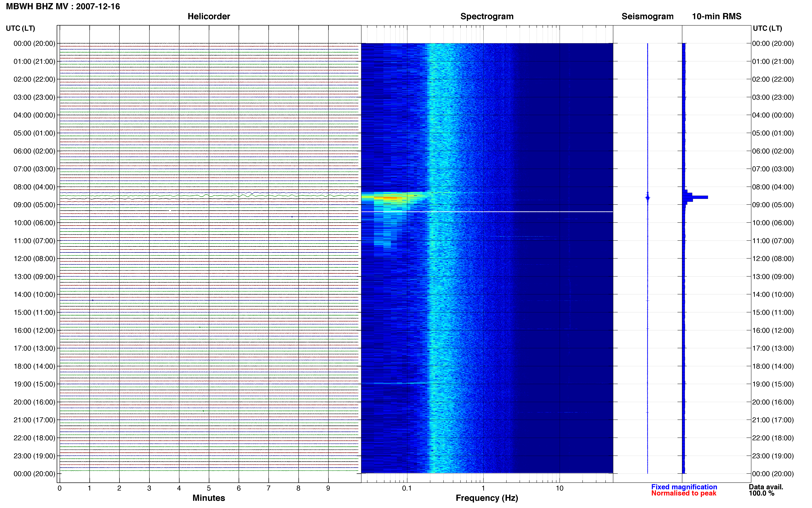Click the Frequency (Hz) axis label
This screenshot has height=508, width=812.
click(487, 498)
